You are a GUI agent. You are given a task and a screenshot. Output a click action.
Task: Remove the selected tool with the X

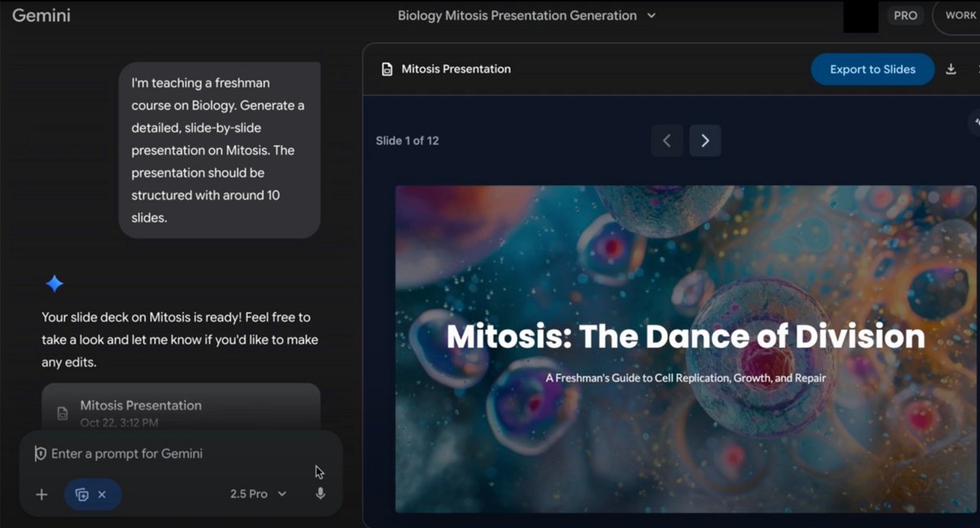coord(102,494)
